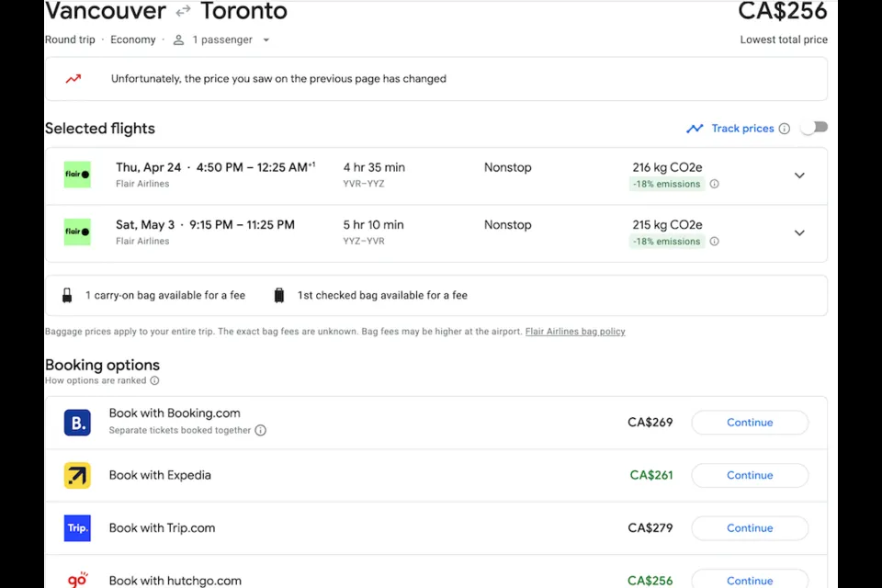Click info icon beside 'How options are ranked'

[154, 380]
